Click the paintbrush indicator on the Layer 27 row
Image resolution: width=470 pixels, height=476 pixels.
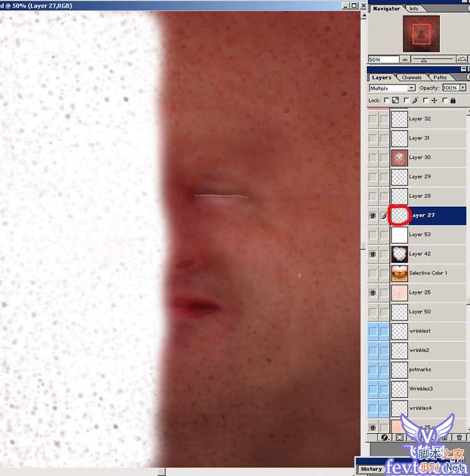[384, 216]
